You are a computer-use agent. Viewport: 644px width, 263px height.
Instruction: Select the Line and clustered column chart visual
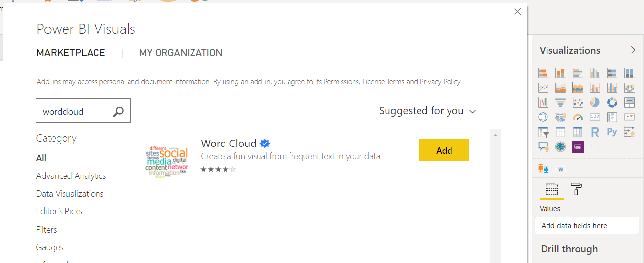(x=612, y=88)
